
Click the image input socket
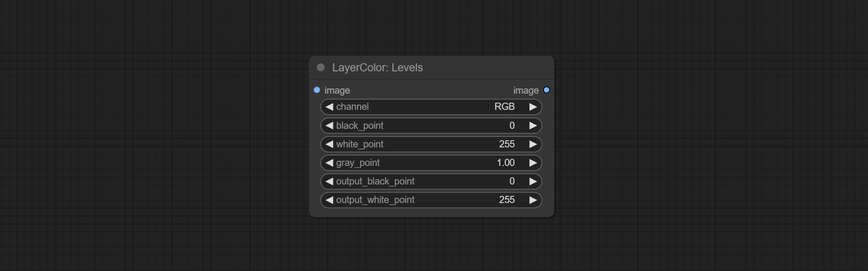317,90
